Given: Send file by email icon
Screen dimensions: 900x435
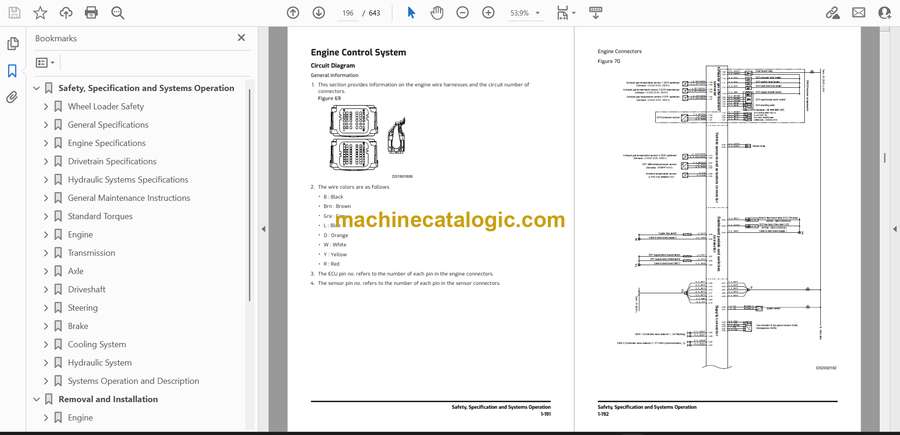Looking at the screenshot, I should click(859, 13).
